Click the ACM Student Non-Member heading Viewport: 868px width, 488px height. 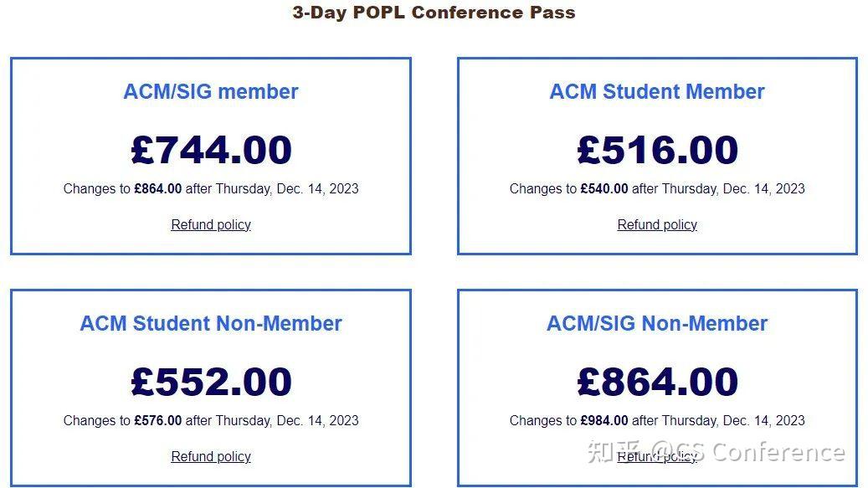(x=210, y=324)
